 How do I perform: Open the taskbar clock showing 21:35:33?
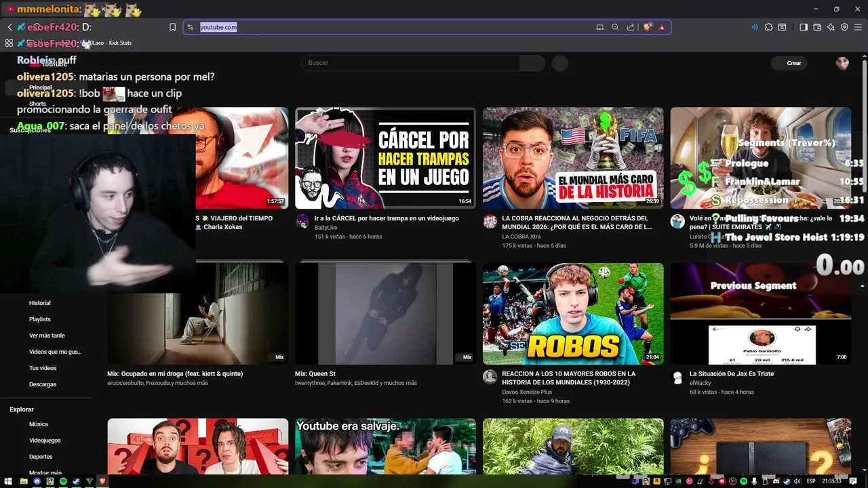pos(833,481)
